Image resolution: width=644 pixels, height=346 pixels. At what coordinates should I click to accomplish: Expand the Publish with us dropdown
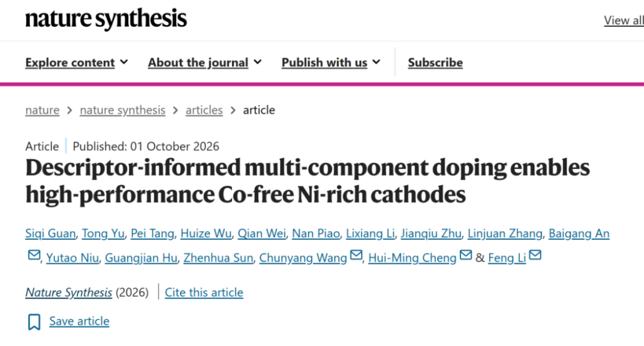[330, 63]
